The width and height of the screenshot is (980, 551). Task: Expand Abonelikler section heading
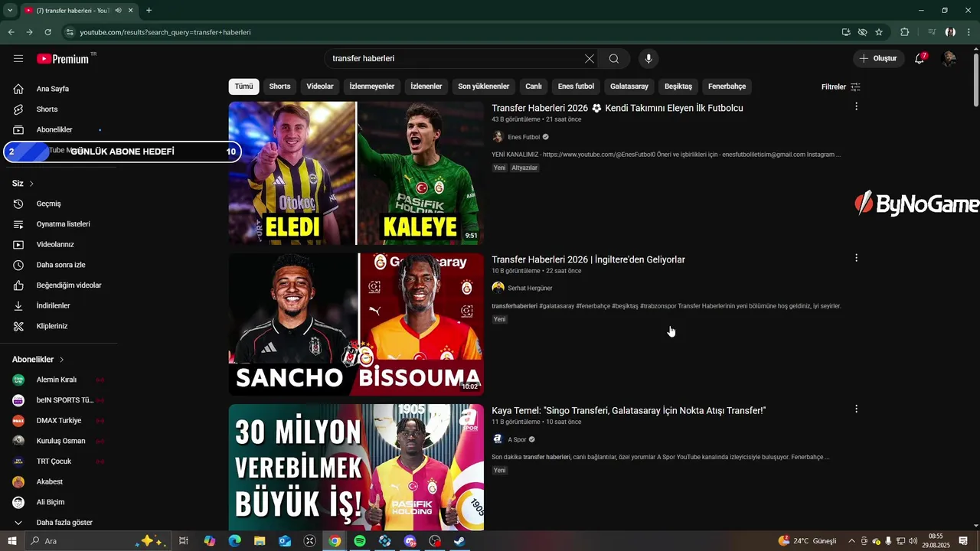pyautogui.click(x=38, y=360)
